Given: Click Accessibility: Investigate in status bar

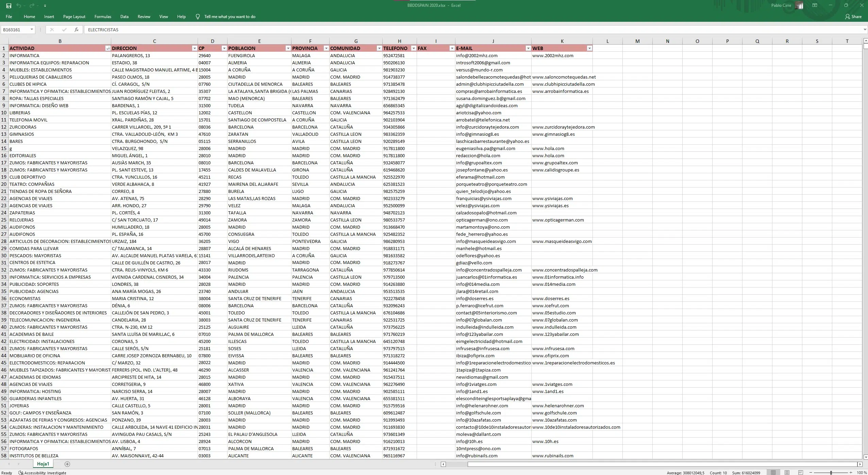Looking at the screenshot, I should pos(43,473).
